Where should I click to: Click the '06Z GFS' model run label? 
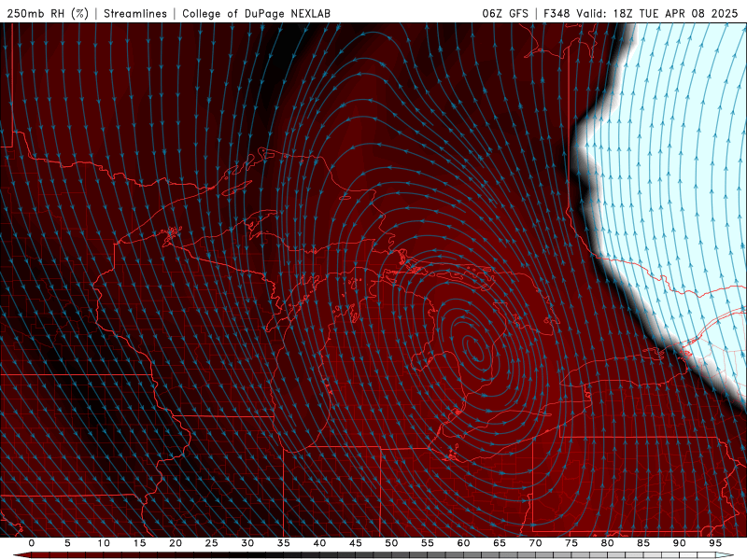point(505,13)
